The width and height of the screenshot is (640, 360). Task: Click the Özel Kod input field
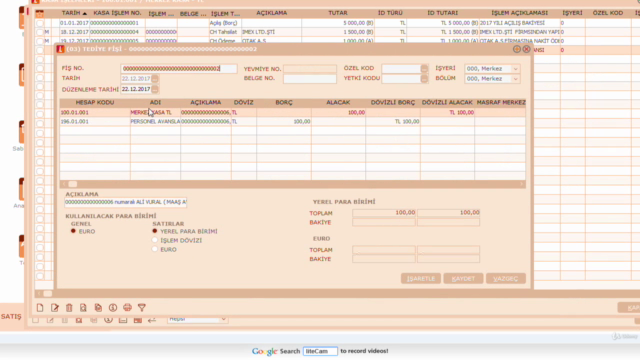click(x=401, y=69)
